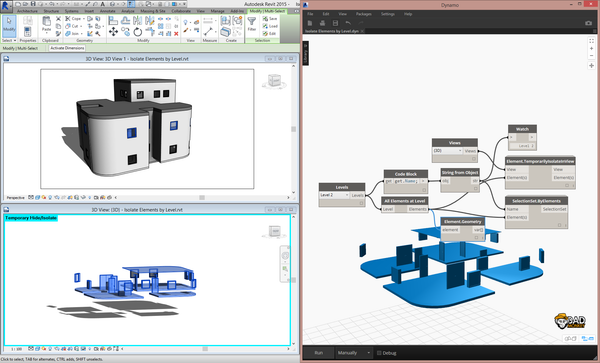Click the New file icon in Dynamo toolbar
The image size is (600, 363).
(x=310, y=23)
